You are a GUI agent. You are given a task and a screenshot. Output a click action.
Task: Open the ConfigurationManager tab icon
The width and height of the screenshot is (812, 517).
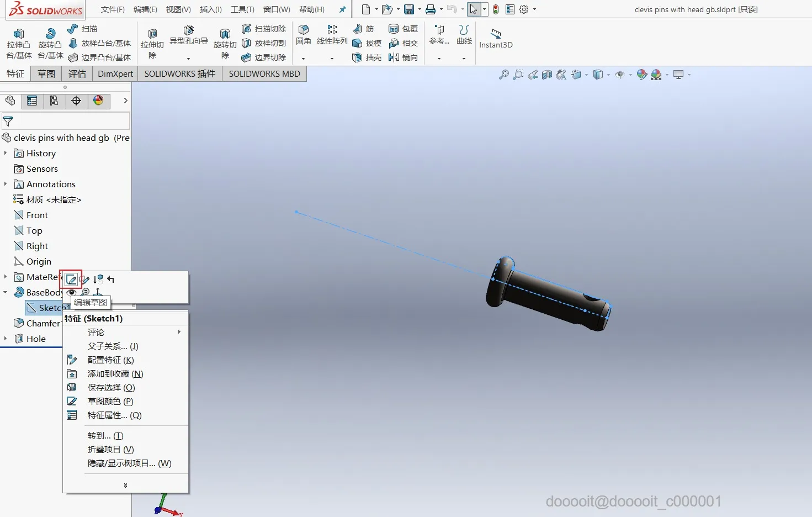coord(54,101)
